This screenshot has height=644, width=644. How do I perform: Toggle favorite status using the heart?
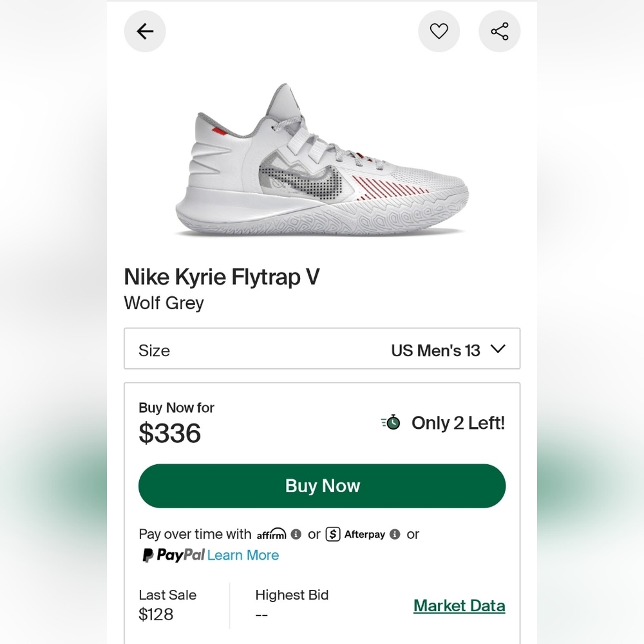439,31
